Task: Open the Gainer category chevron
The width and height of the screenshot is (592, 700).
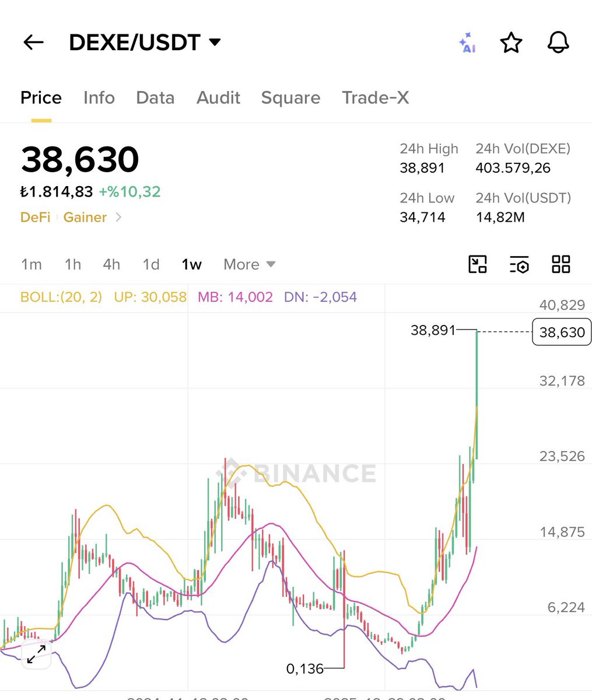Action: 118,217
